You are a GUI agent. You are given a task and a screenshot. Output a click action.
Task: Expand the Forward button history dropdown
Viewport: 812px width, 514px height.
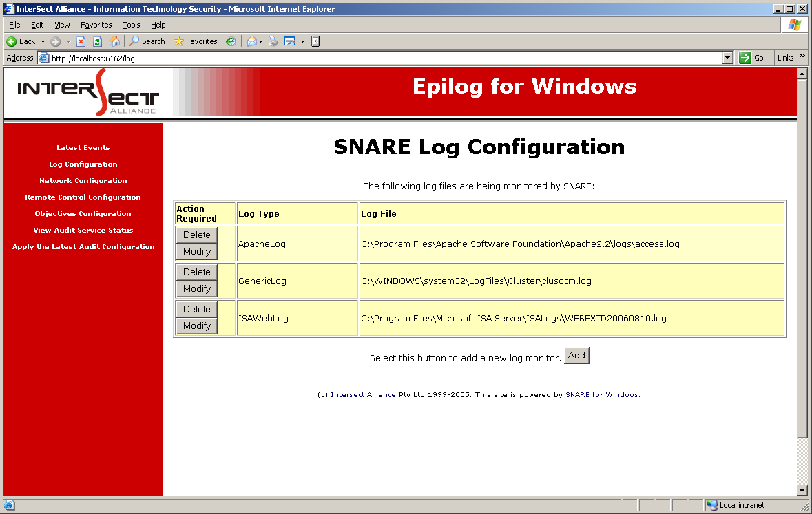pyautogui.click(x=68, y=41)
